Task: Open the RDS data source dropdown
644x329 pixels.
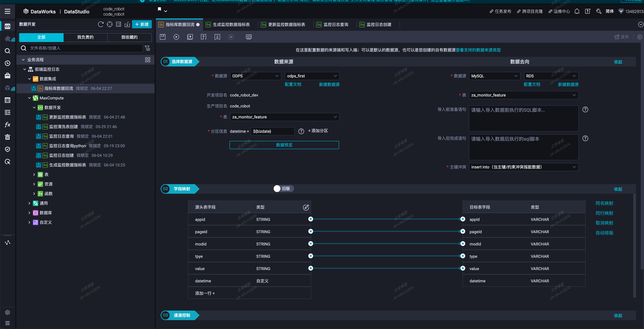Action: click(x=551, y=76)
